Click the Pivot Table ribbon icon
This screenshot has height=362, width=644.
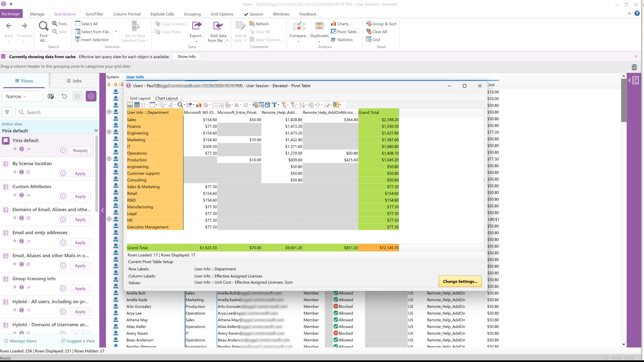(334, 32)
